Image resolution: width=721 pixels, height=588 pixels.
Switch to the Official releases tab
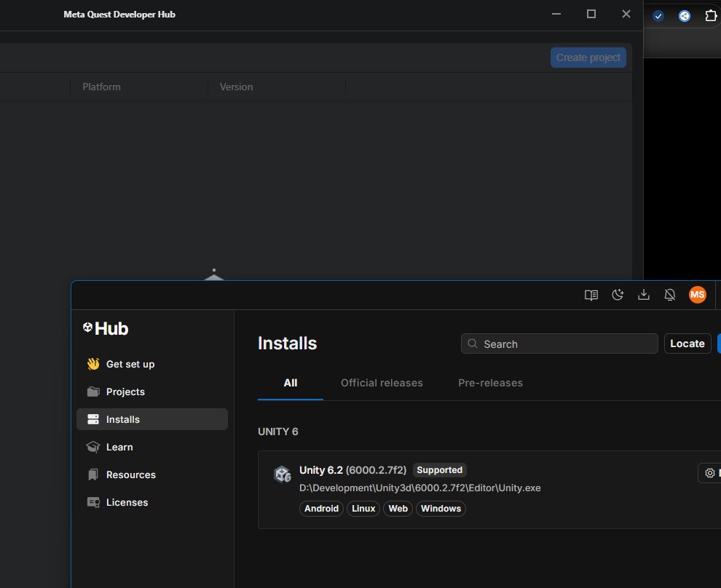tap(382, 383)
